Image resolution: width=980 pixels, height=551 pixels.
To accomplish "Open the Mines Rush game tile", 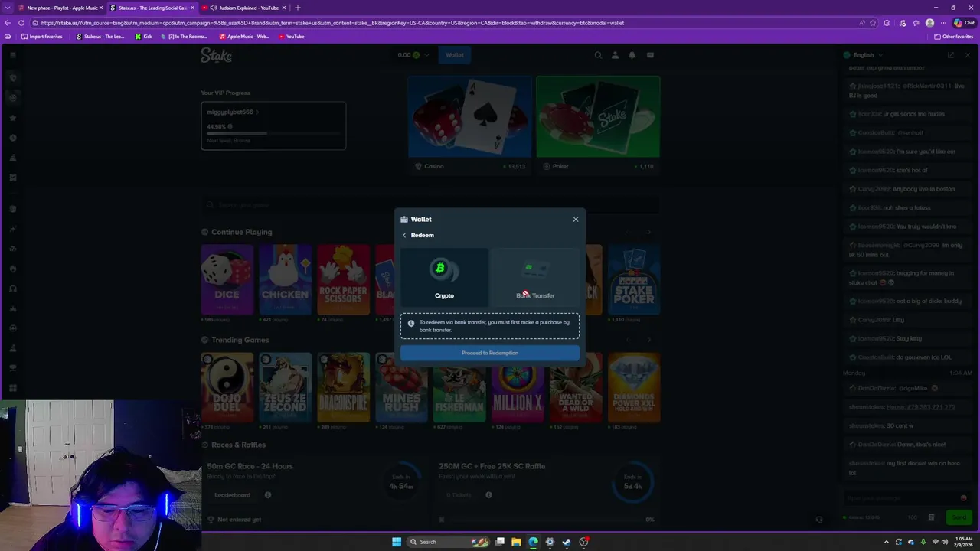I will (401, 387).
